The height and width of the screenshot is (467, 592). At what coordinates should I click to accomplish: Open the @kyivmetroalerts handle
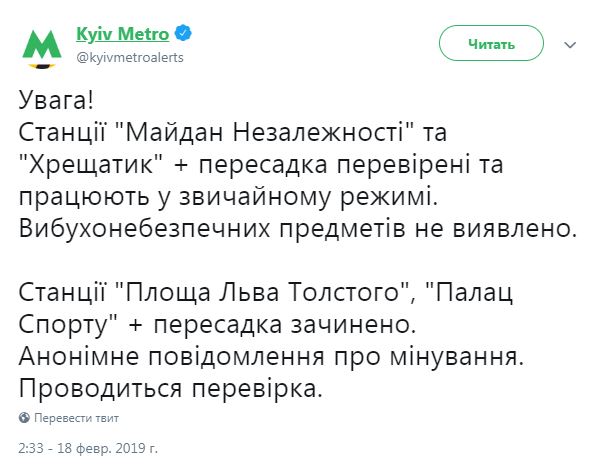[x=130, y=58]
